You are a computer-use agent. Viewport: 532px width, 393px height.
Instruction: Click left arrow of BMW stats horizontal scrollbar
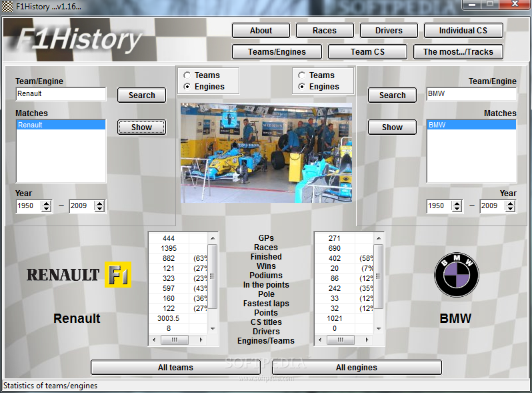[320, 340]
